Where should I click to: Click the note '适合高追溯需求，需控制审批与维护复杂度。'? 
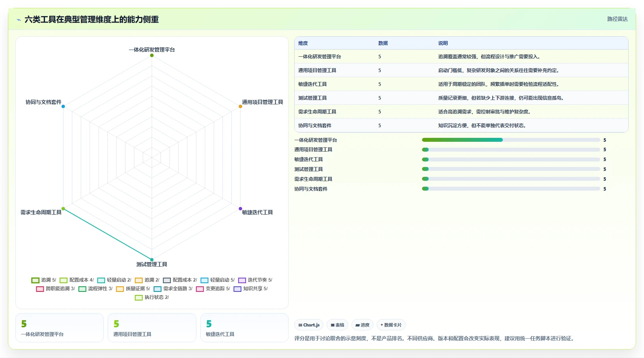tap(485, 112)
